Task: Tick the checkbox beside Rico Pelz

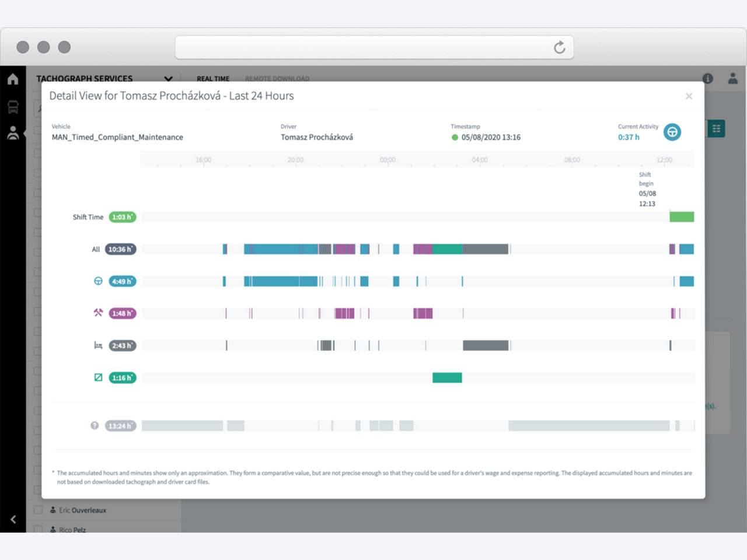Action: (38, 529)
